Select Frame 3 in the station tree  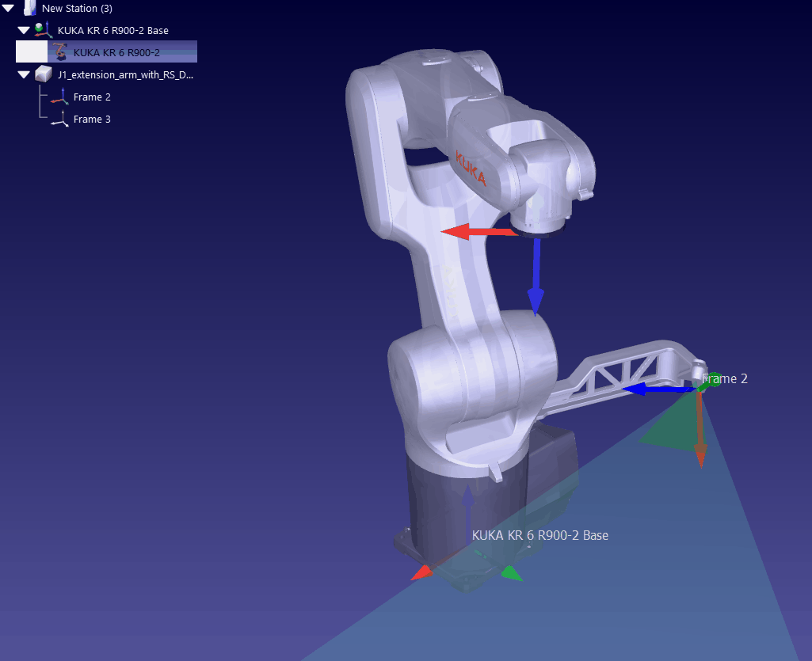pyautogui.click(x=92, y=120)
